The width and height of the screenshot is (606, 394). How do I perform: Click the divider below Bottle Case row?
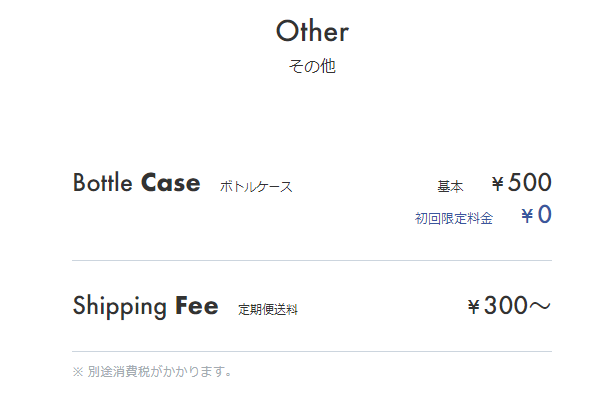click(312, 261)
